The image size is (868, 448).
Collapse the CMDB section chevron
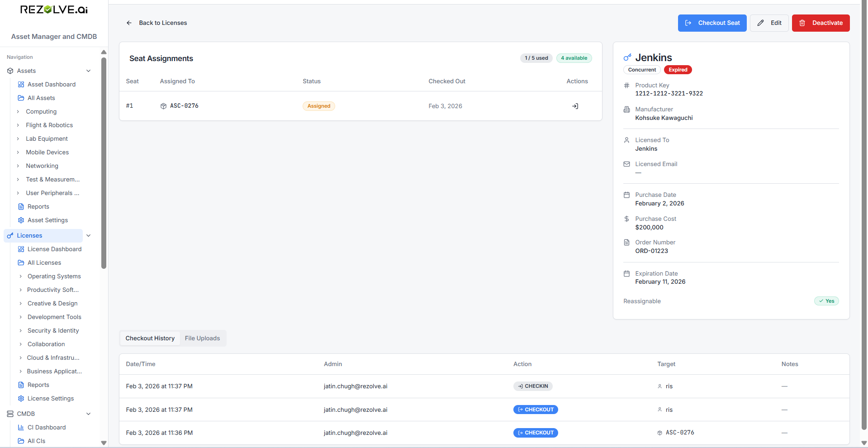89,414
